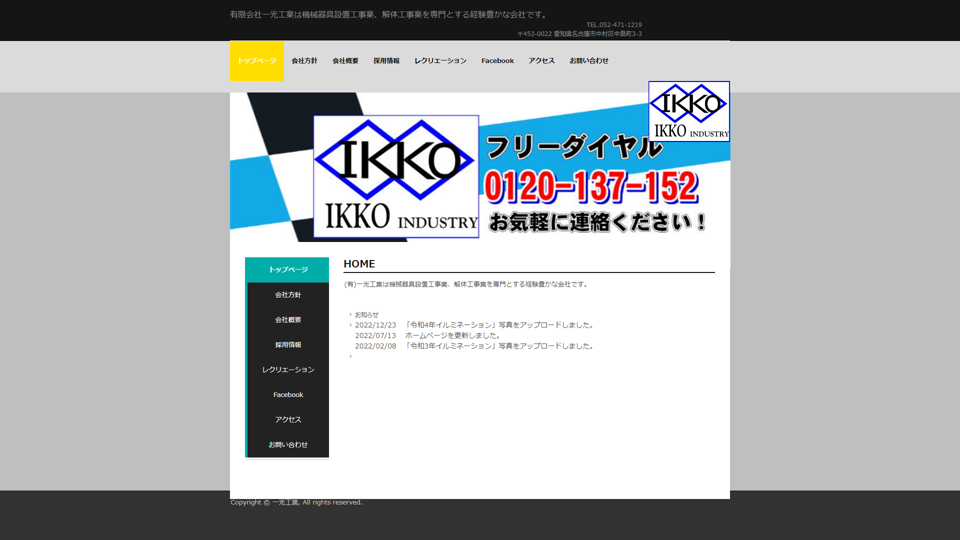Open アクセス from the left sidebar menu
Image resolution: width=960 pixels, height=540 pixels.
(288, 420)
